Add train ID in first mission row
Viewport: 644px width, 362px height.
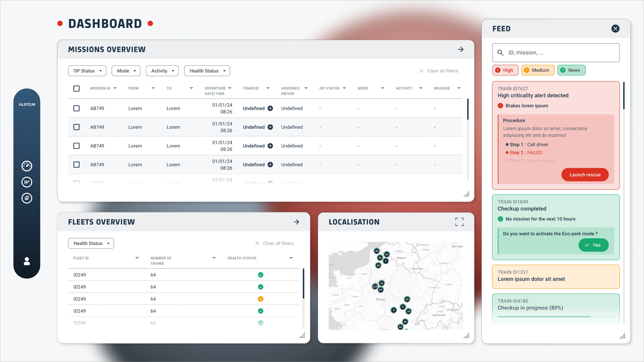[270, 108]
